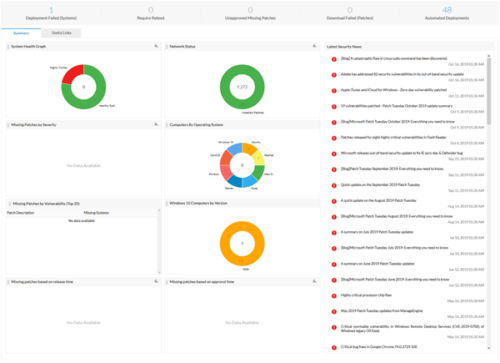Click the Deployment Failed (Systems) count 1
This screenshot has height=363, width=500.
[51, 10]
